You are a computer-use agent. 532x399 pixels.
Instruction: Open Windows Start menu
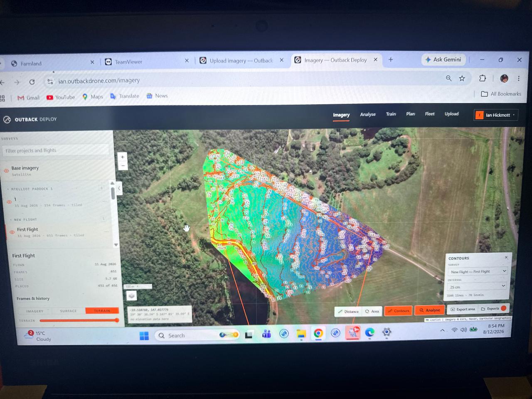144,336
